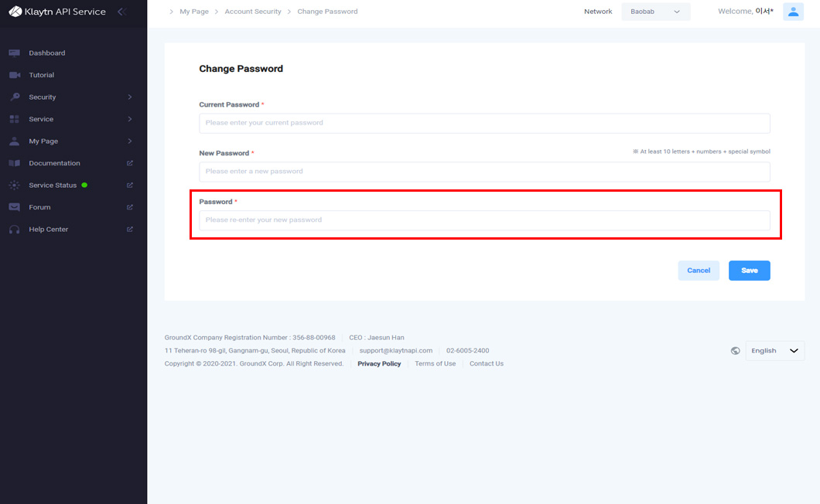
Task: Click the Welcome user name text
Action: [745, 12]
